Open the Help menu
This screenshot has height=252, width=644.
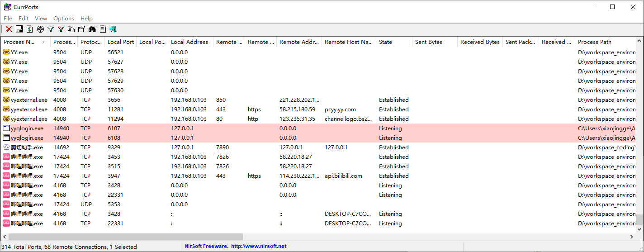pos(86,19)
